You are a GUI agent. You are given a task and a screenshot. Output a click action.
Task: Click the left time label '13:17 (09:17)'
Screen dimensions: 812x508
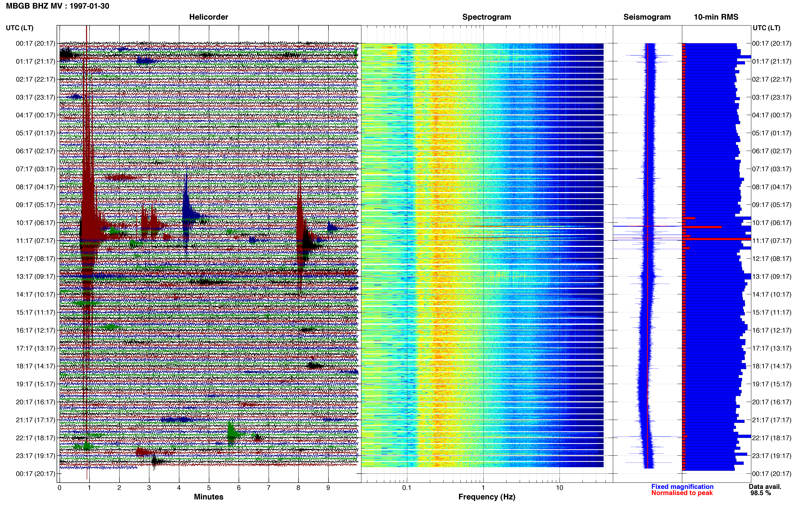[x=36, y=277]
